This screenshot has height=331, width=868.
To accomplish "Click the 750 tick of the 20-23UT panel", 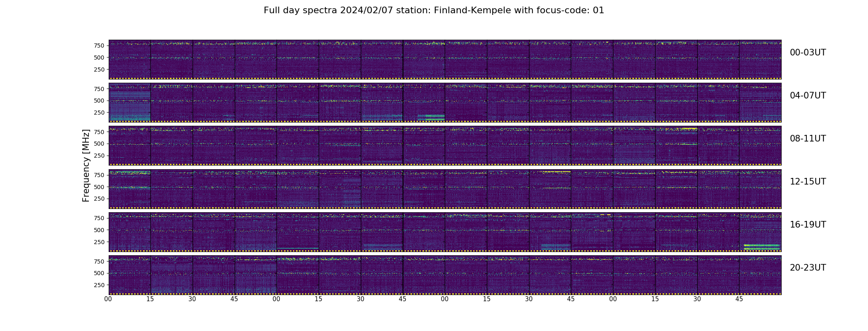I will 99,261.
